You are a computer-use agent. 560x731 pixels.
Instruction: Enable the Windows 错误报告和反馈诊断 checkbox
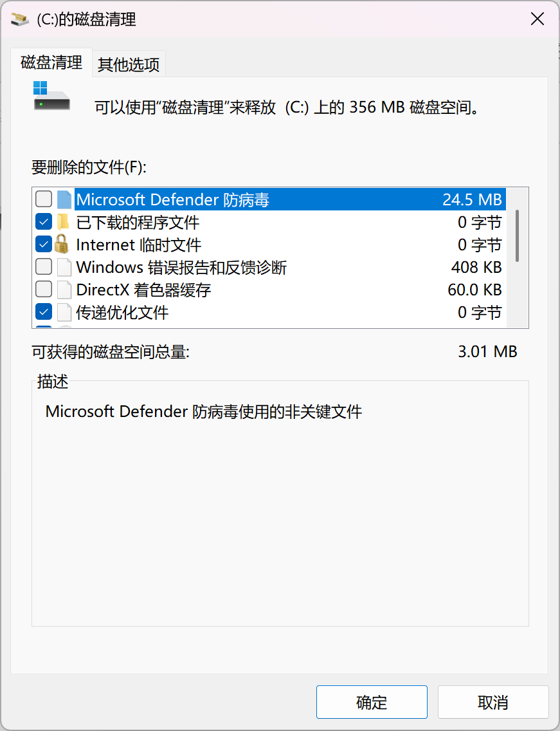43,266
